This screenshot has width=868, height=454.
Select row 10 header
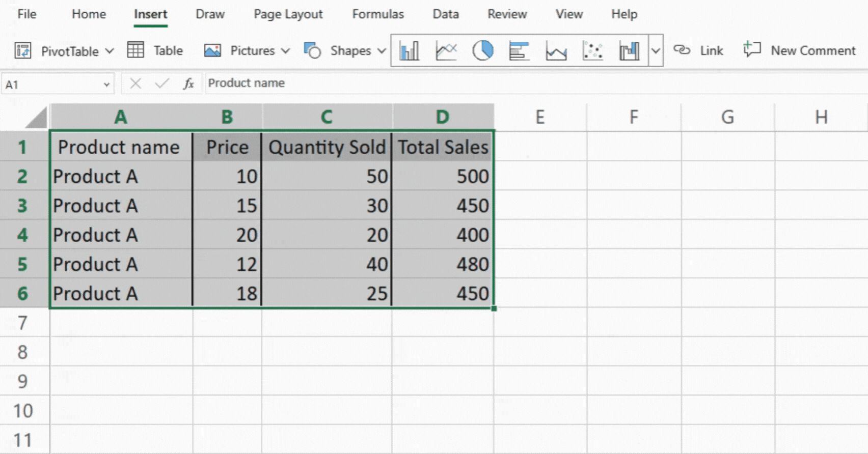pyautogui.click(x=23, y=410)
